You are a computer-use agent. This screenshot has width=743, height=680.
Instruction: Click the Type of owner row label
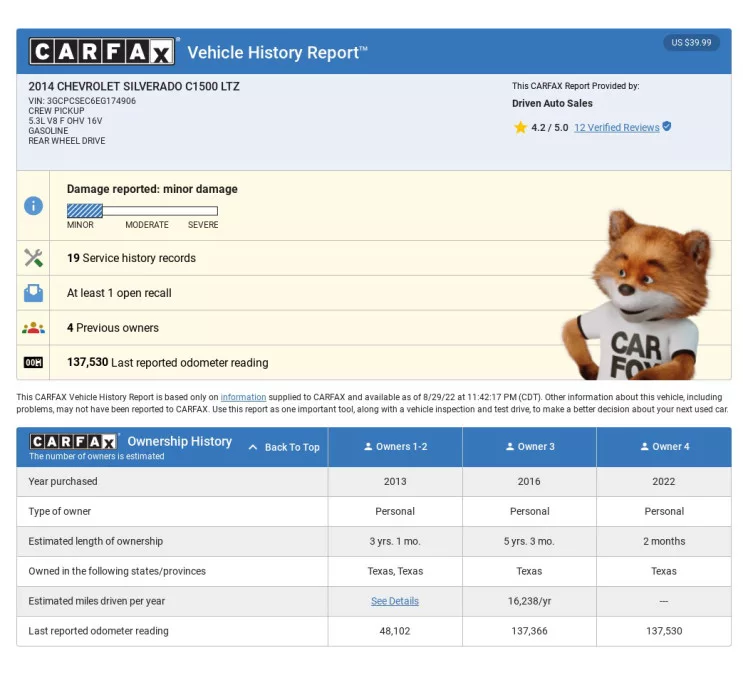60,511
